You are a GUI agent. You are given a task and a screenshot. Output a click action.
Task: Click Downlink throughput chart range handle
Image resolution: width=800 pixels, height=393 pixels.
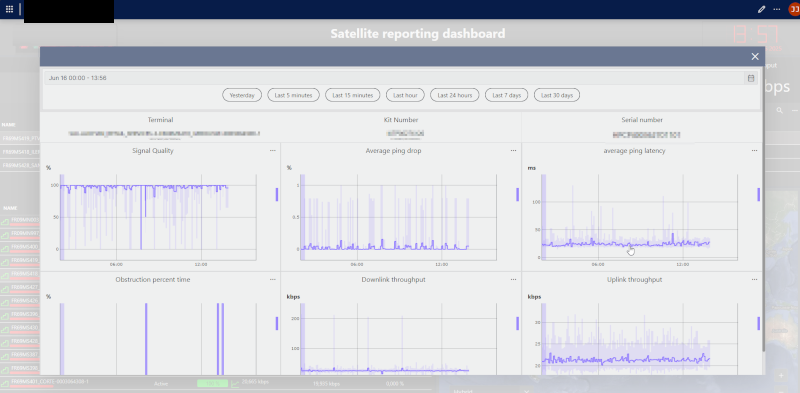coord(517,324)
